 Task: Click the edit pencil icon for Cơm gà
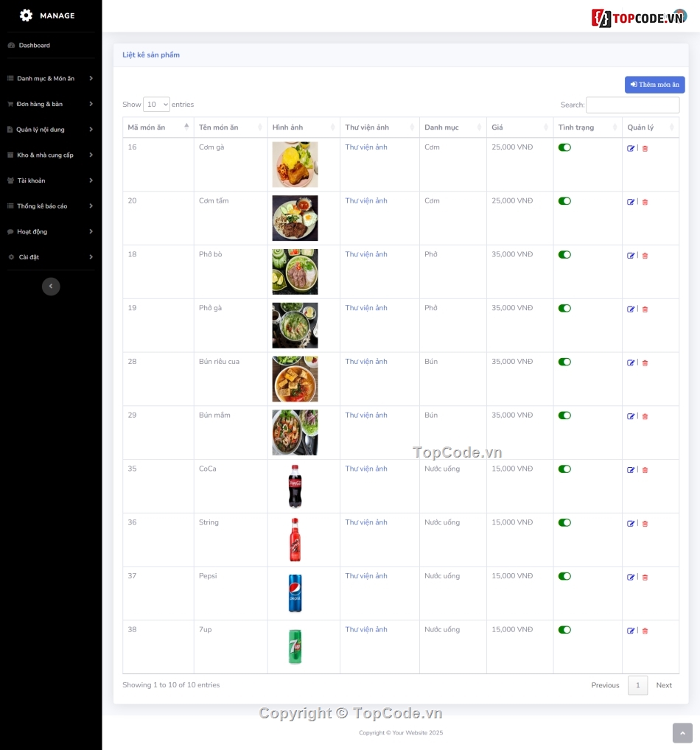(x=631, y=149)
